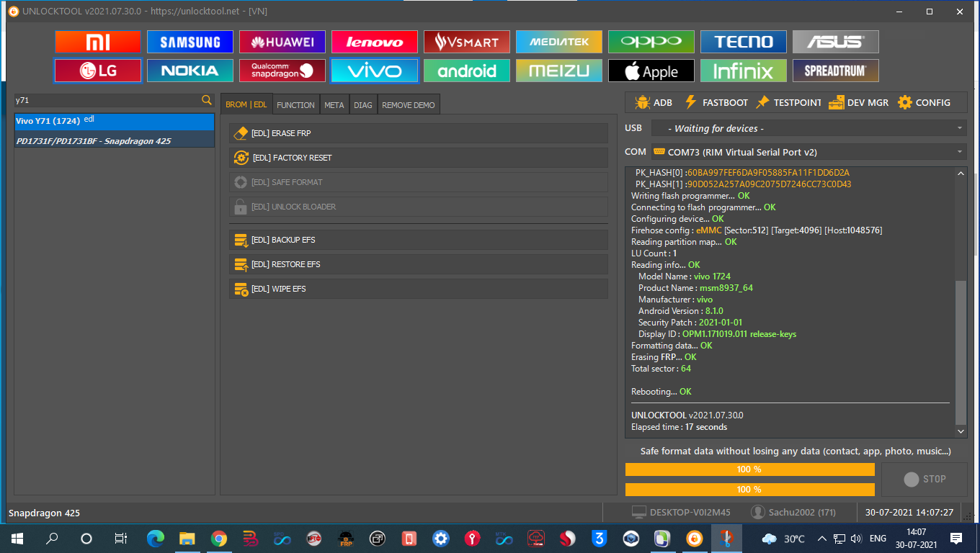Select the Infinix brand tile

[x=744, y=71]
